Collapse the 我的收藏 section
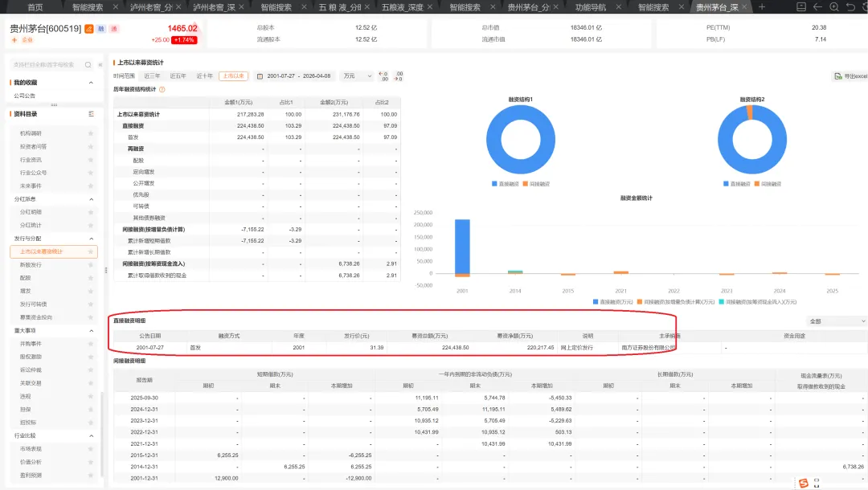The image size is (868, 490). pyautogui.click(x=92, y=83)
